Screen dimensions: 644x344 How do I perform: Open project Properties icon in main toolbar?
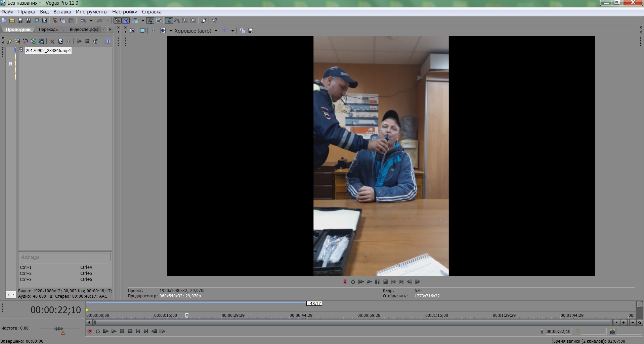pos(44,20)
